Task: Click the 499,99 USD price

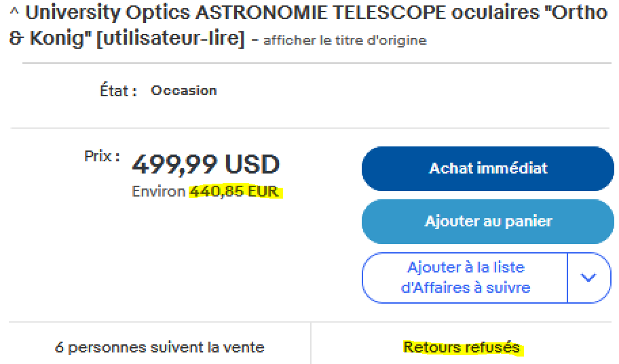Action: click(205, 165)
